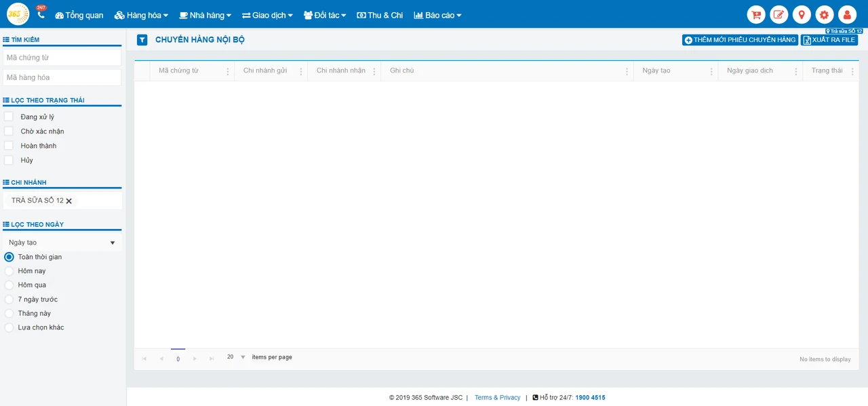Open Terms & Privacy link
The width and height of the screenshot is (868, 406).
[497, 398]
